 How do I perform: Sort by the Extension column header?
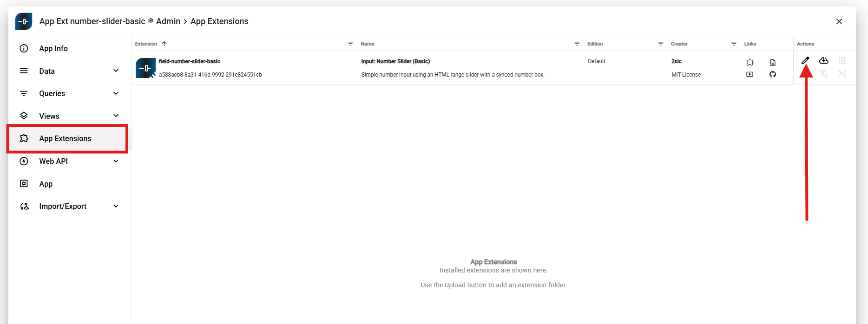(146, 44)
